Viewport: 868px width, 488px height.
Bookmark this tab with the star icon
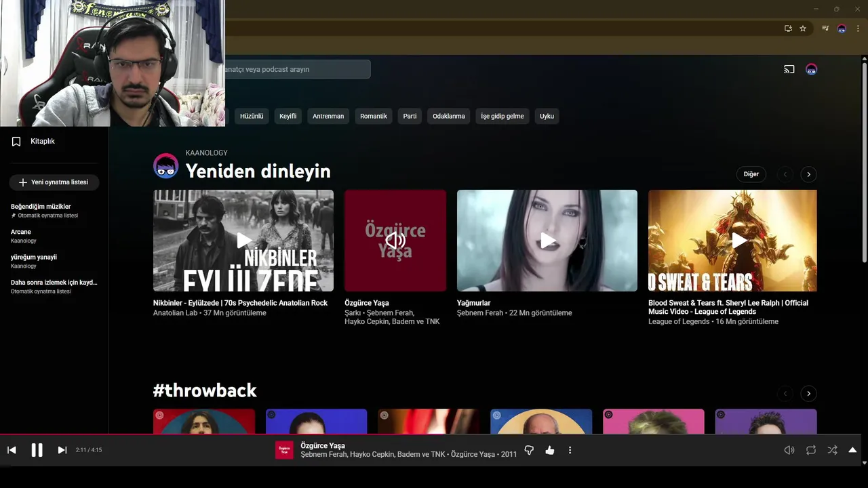(803, 28)
